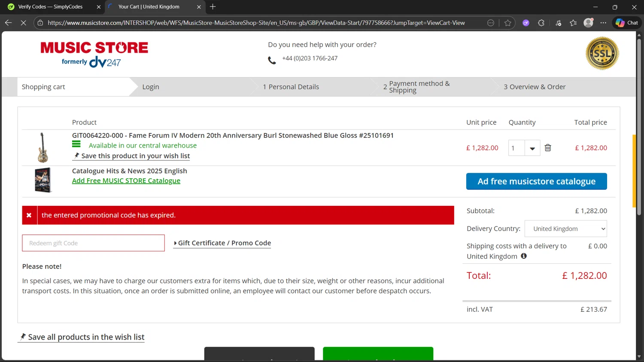The image size is (644, 362).
Task: Select the Delivery Country dropdown
Action: pos(566,229)
